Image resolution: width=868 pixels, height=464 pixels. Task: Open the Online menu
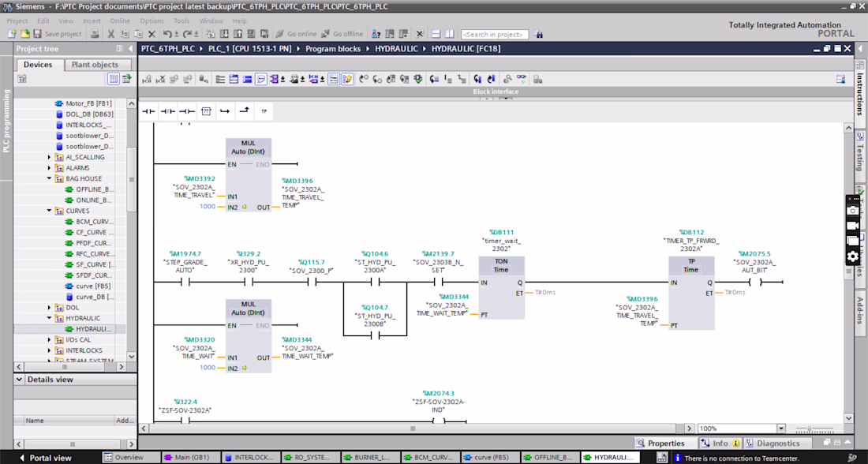click(120, 21)
